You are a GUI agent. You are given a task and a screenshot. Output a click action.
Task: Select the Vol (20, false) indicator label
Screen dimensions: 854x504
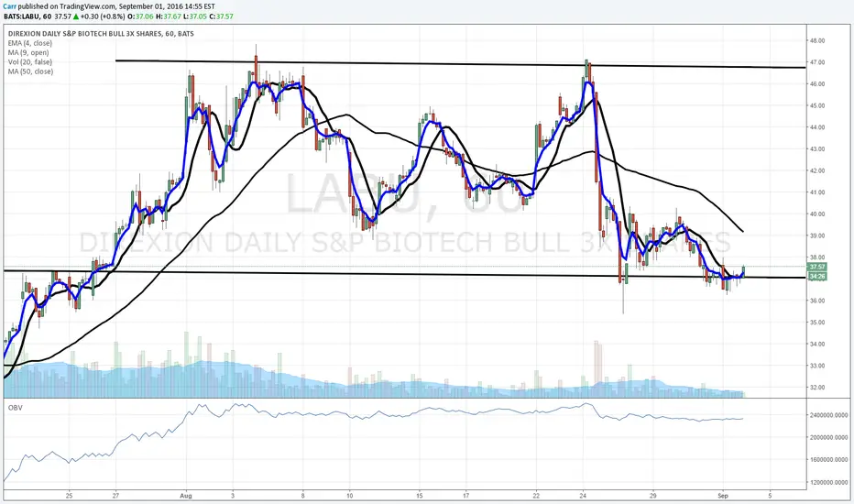click(x=30, y=62)
